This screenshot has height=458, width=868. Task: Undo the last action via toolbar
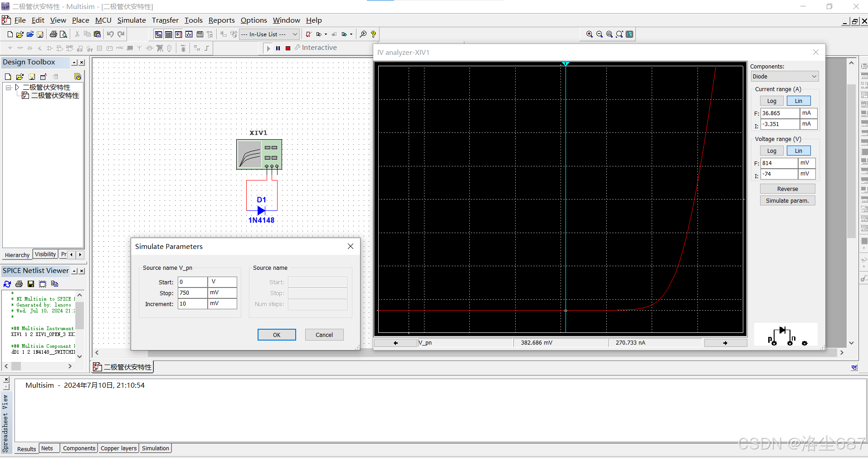click(110, 34)
